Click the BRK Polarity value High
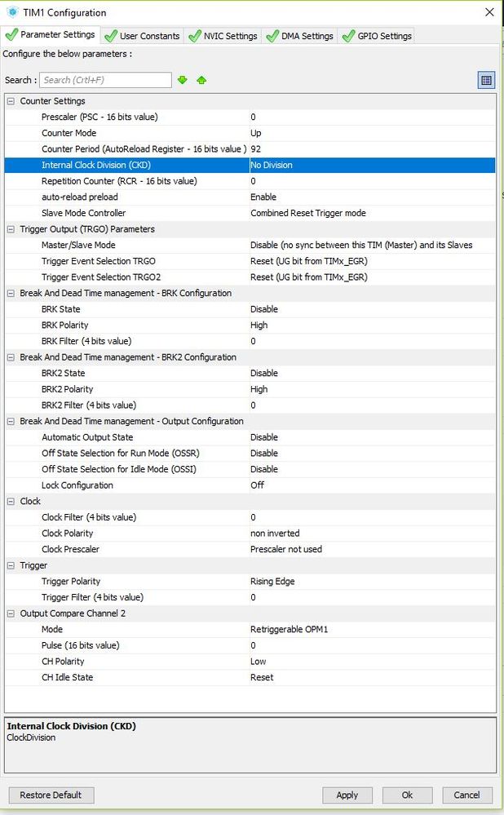This screenshot has height=815, width=504. point(259,326)
